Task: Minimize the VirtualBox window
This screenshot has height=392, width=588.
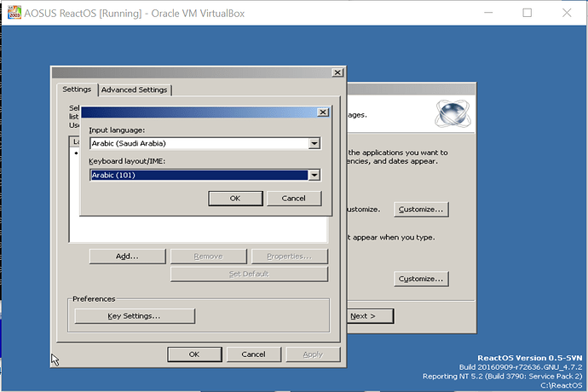Action: [485, 13]
